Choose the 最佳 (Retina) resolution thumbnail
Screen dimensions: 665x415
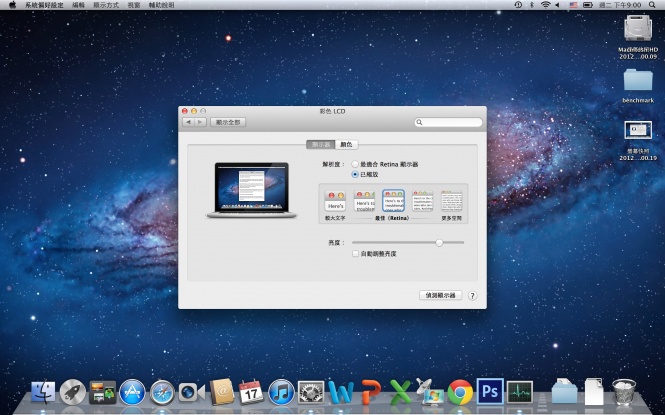click(393, 201)
